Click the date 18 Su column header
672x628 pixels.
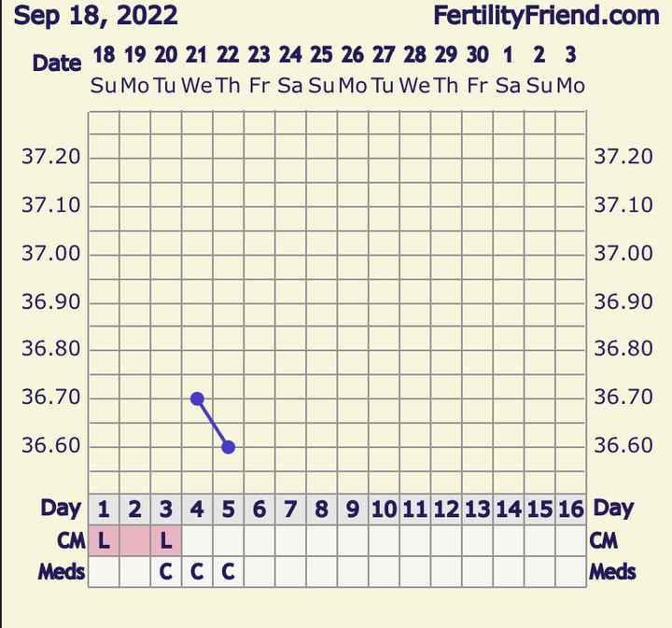pos(104,70)
